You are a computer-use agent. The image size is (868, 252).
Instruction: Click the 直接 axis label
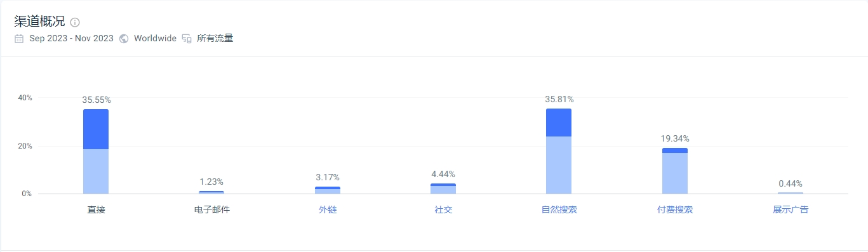(96, 209)
